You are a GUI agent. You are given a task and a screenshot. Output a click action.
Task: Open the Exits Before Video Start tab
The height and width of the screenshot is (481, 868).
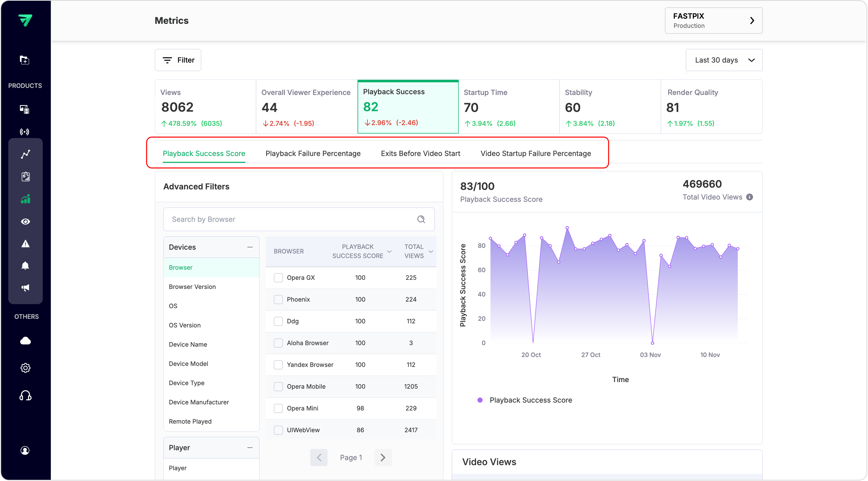(420, 154)
